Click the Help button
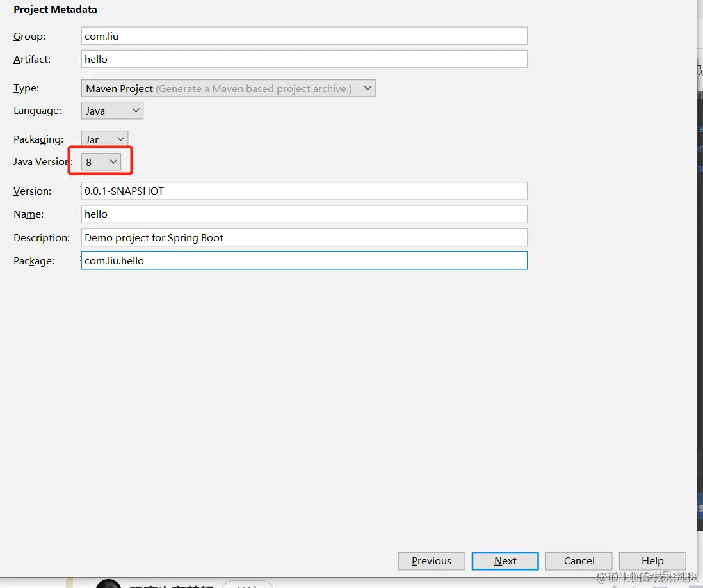The image size is (703, 588). [x=652, y=561]
